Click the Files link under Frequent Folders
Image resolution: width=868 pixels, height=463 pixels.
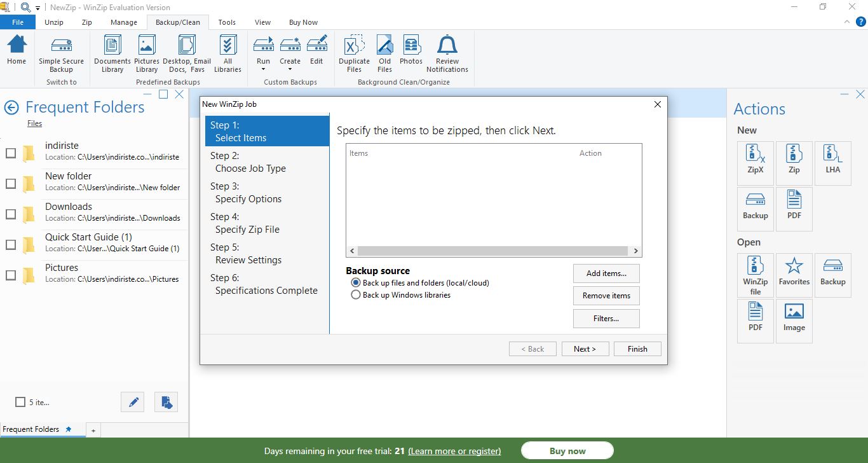[x=34, y=123]
